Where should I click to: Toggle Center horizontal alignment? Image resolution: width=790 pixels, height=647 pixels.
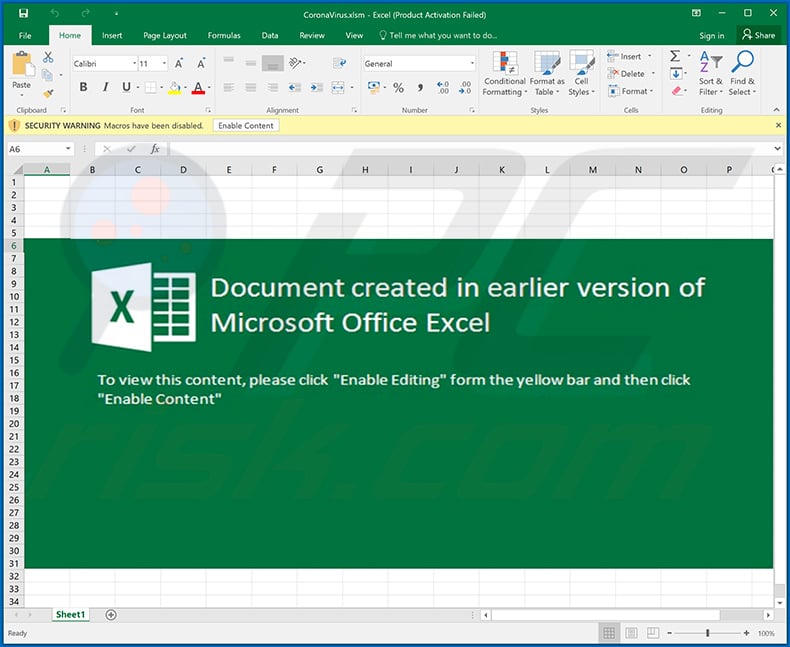[250, 88]
